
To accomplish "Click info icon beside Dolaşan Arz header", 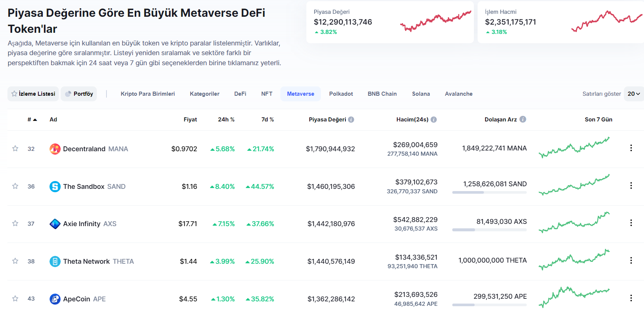I will pyautogui.click(x=523, y=119).
